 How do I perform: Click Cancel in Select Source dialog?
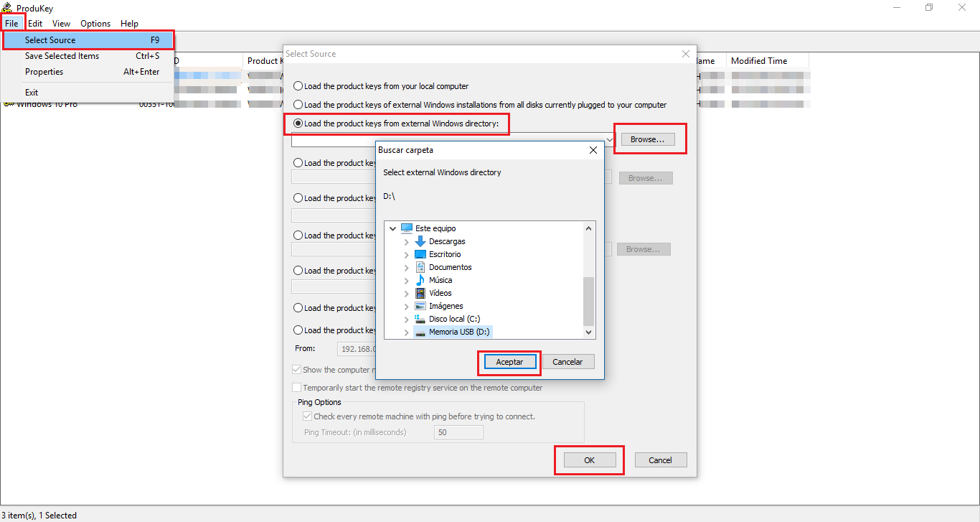[x=660, y=460]
